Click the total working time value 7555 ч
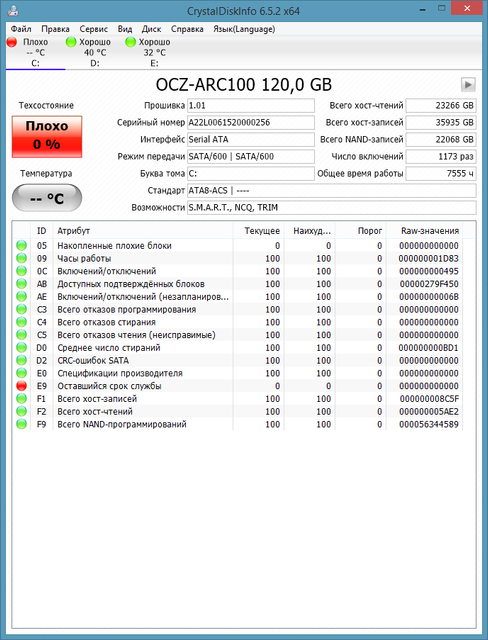The image size is (488, 640). tap(441, 173)
